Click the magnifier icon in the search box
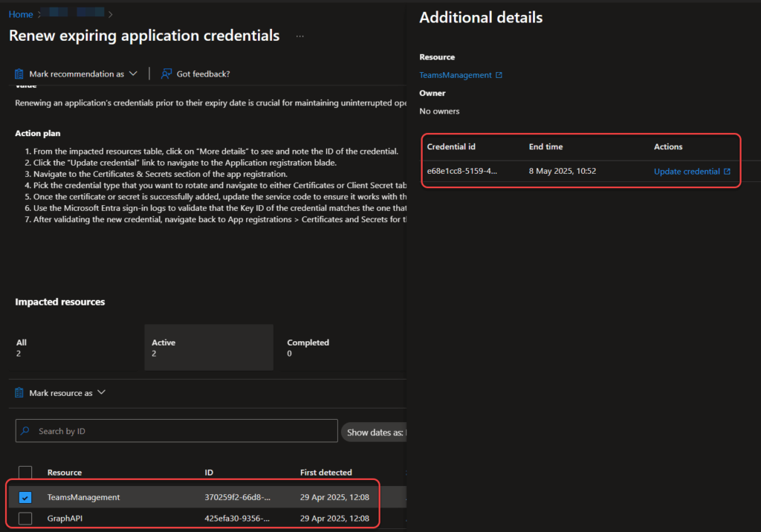This screenshot has width=761, height=532. coord(26,430)
